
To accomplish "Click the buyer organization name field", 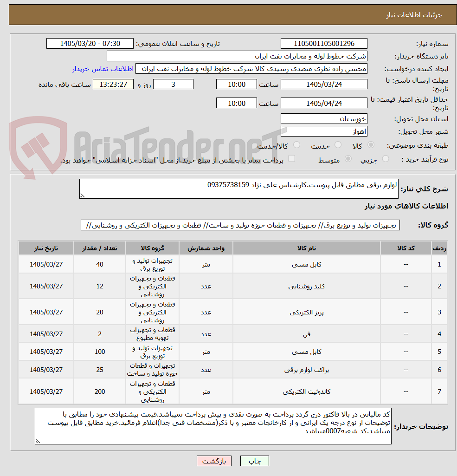I will coord(237,56).
